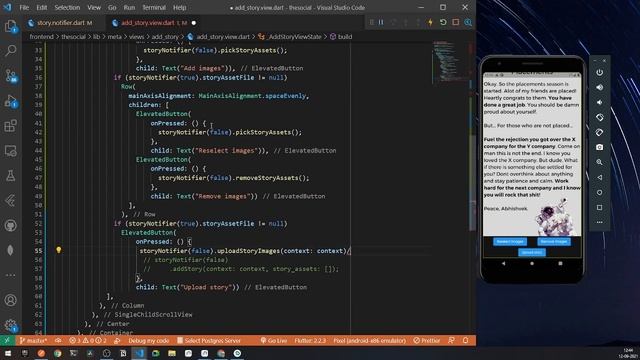The image size is (640, 360).
Task: Tap emulator sidebar Home circle
Action: point(599,192)
